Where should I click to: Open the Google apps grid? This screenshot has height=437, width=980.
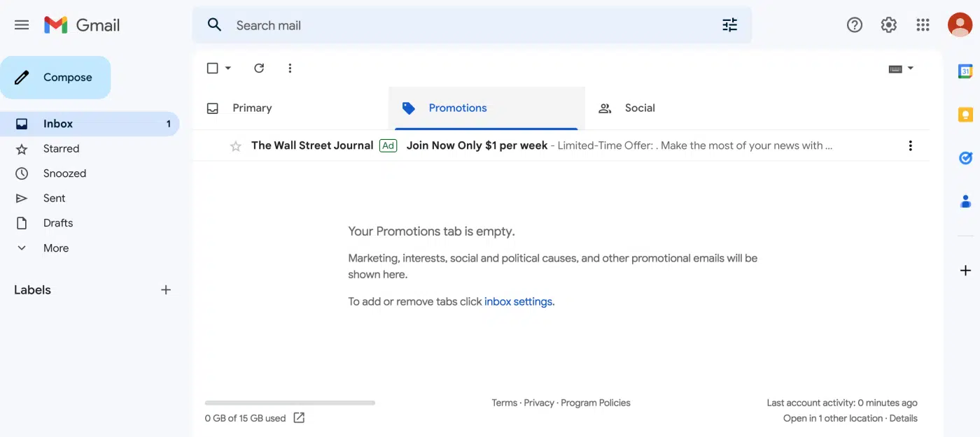(x=923, y=25)
